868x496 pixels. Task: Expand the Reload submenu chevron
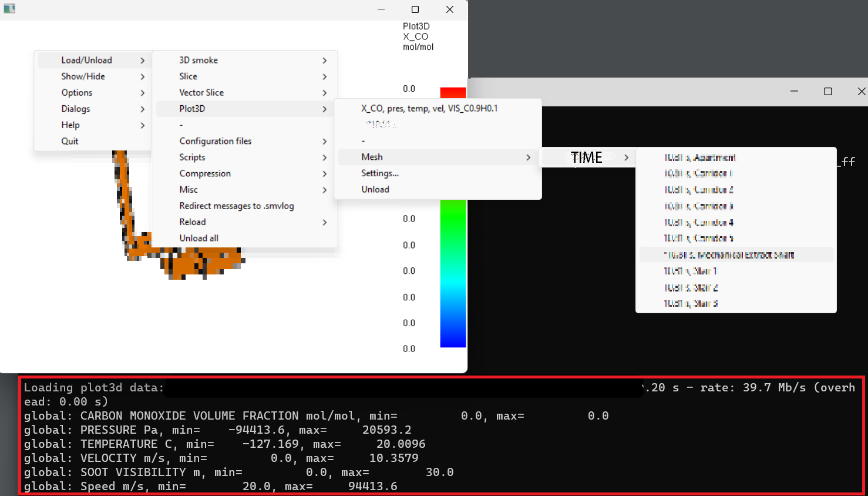click(x=324, y=222)
